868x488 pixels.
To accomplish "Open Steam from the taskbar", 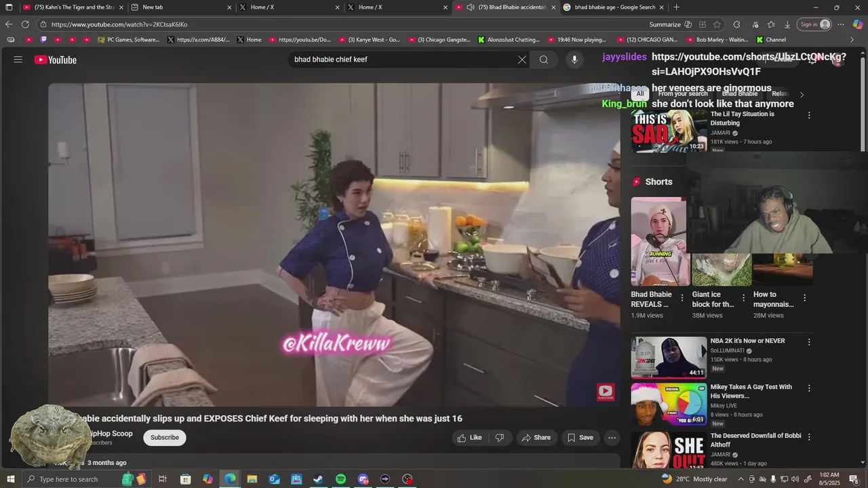I will pos(318,479).
